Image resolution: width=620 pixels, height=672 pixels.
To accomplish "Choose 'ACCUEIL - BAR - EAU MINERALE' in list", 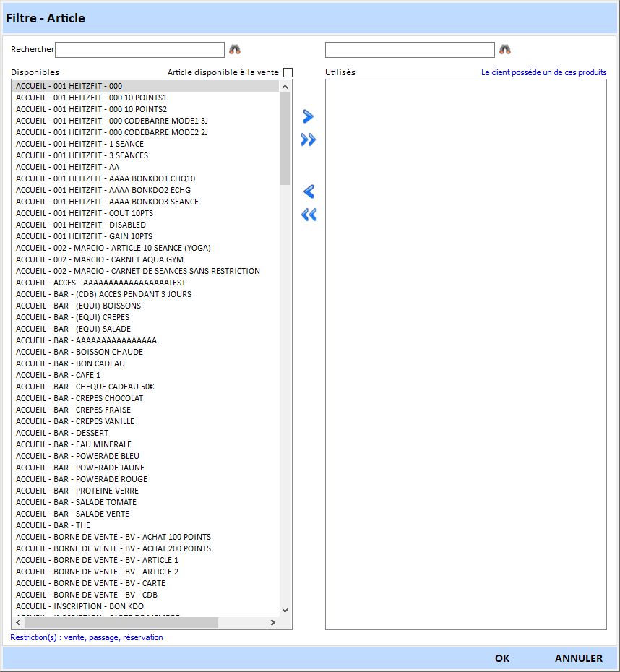I will tap(74, 444).
